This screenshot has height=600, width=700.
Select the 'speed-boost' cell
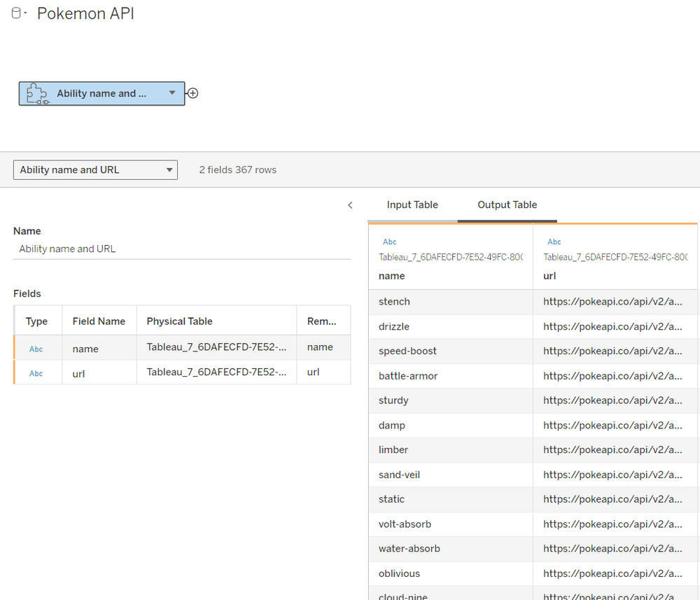(450, 351)
